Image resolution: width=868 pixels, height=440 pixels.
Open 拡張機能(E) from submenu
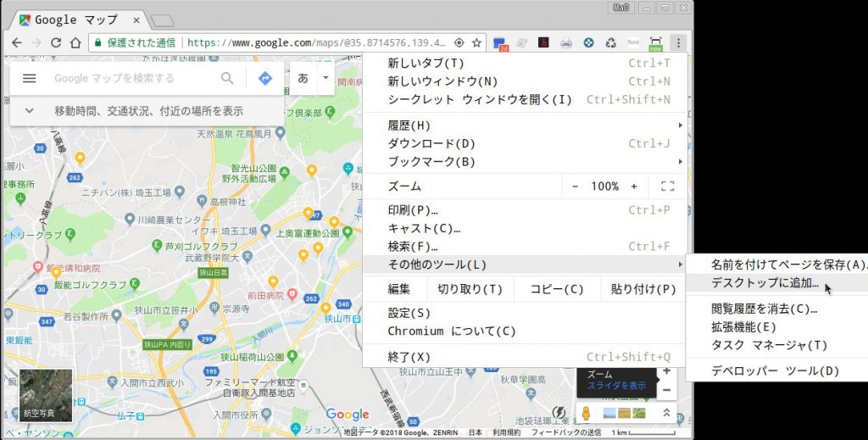tap(777, 327)
